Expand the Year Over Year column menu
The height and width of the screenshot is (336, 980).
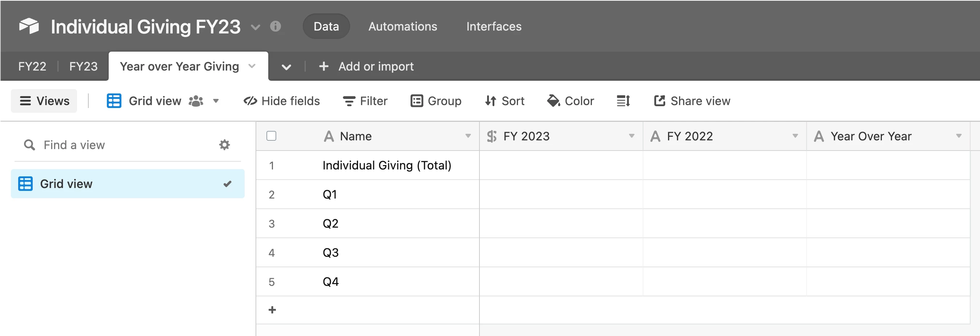click(x=959, y=136)
